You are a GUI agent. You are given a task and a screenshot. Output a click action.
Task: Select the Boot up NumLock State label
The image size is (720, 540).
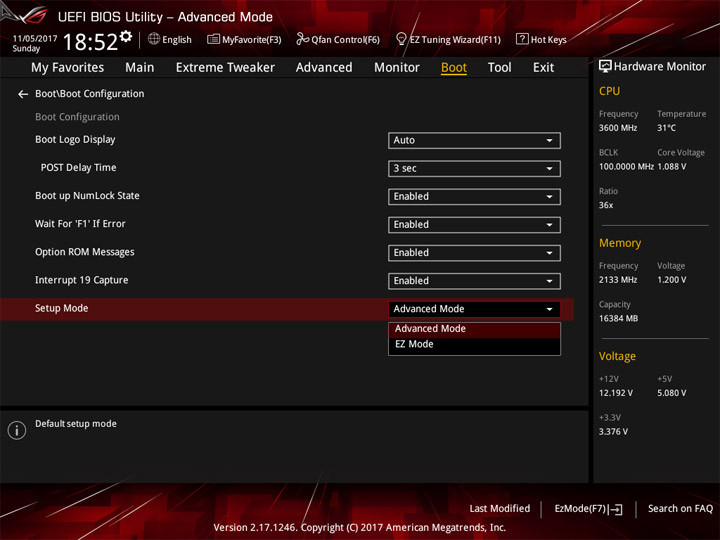click(87, 196)
